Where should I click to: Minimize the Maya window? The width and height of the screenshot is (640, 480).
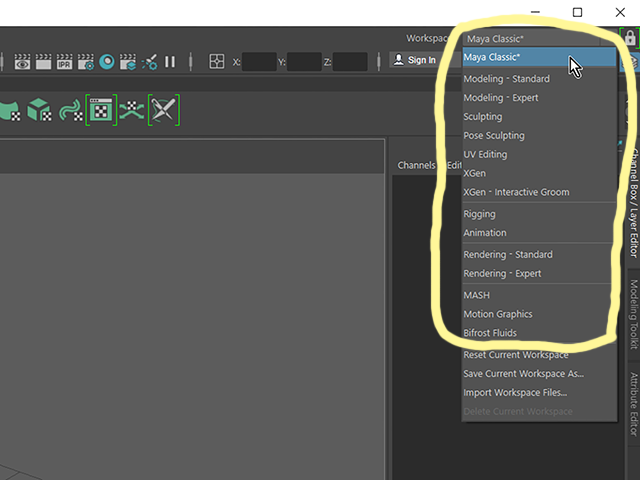(x=535, y=12)
